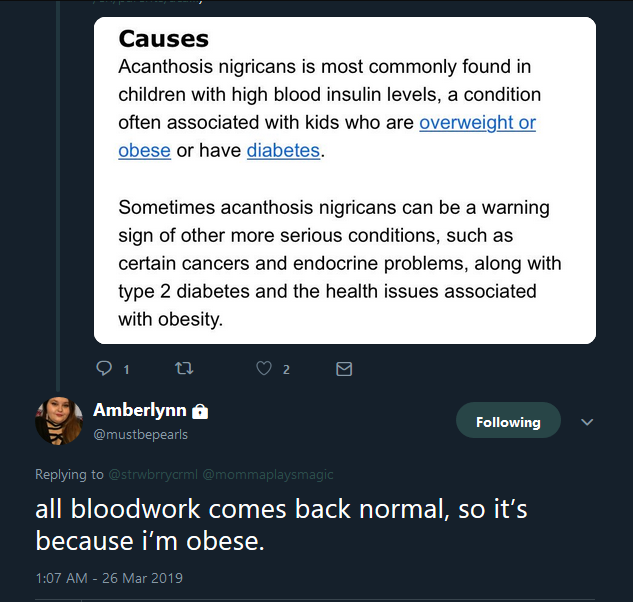This screenshot has width=633, height=602.
Task: Follow the 'diabetes' hyperlink in article
Action: click(283, 151)
